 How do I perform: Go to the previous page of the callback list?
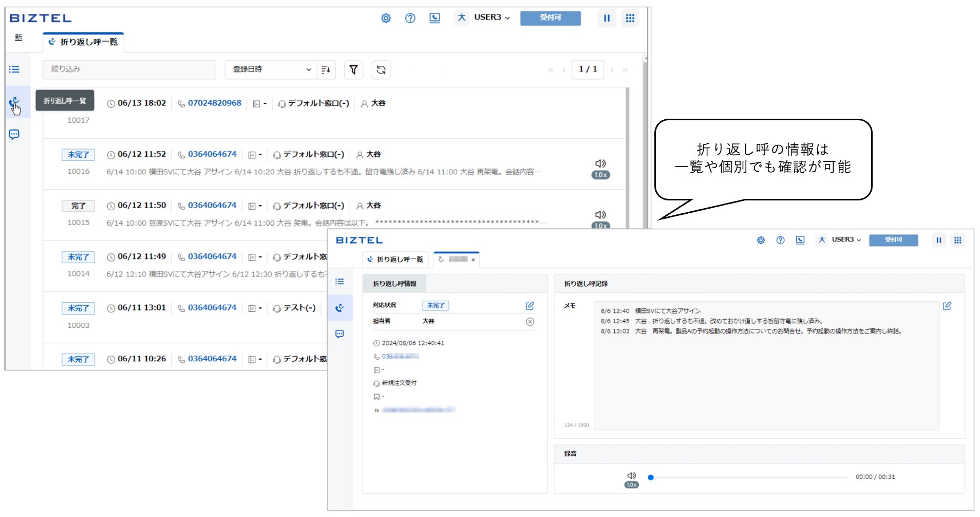(563, 70)
